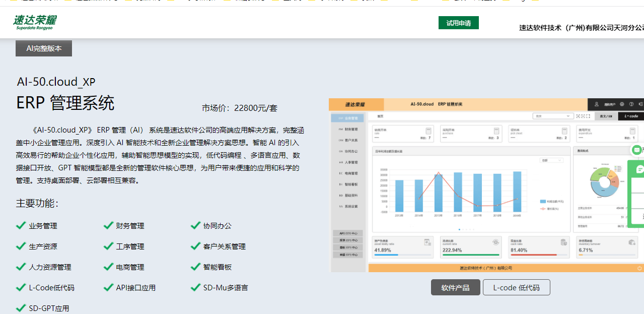This screenshot has width=644, height=314.
Task: Click the API center button in the preview sidebar
Action: point(348,233)
